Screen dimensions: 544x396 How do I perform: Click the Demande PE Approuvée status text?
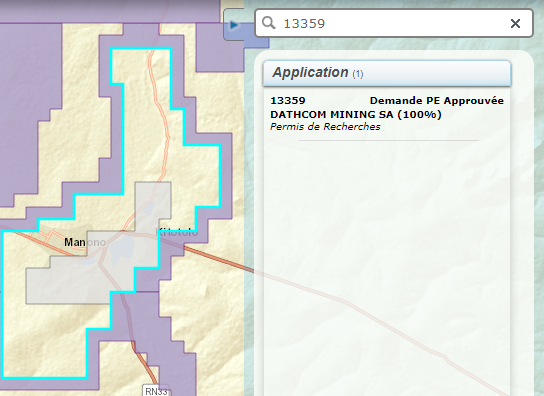tap(436, 101)
